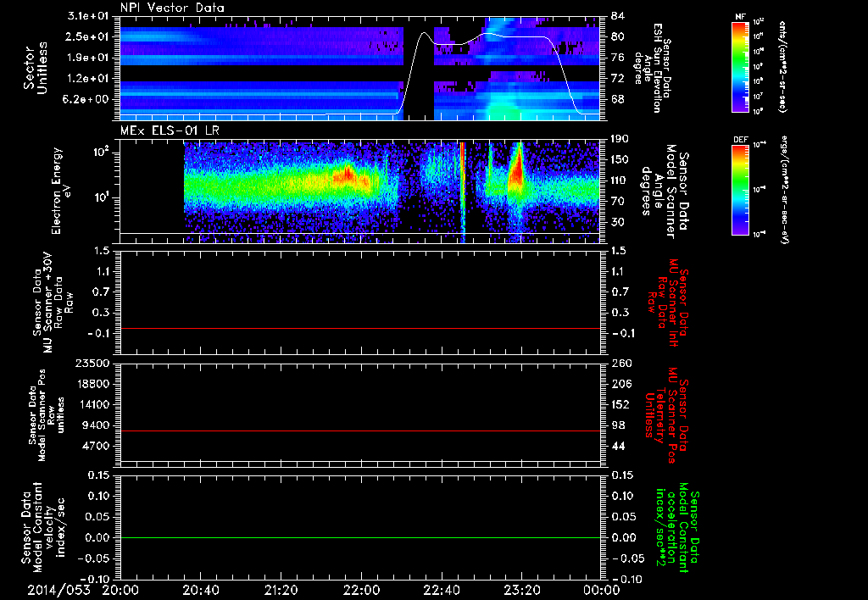Click the '23500' scanner position tick value
The image size is (868, 600).
point(91,363)
